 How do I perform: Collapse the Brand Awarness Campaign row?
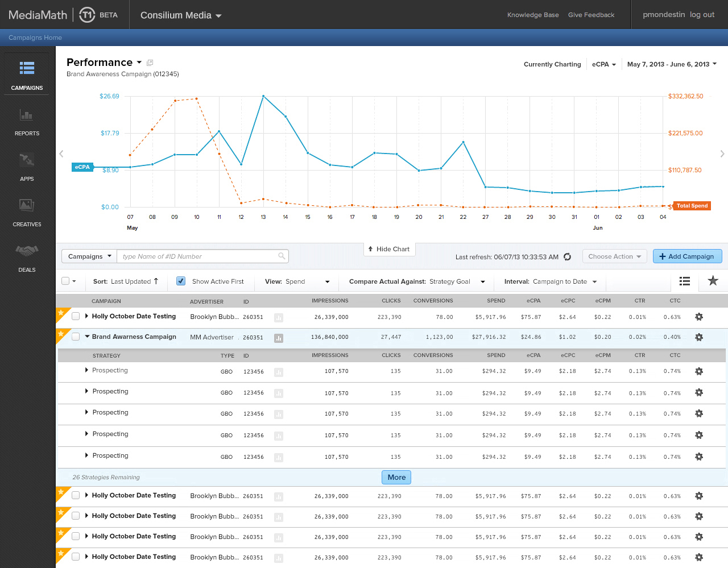[87, 337]
